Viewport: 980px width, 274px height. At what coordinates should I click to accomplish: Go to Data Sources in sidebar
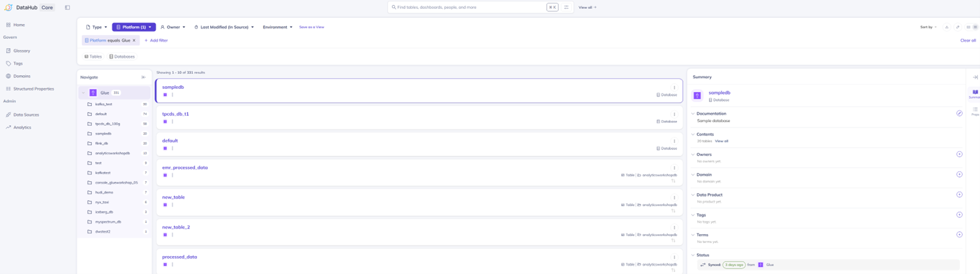click(x=26, y=114)
